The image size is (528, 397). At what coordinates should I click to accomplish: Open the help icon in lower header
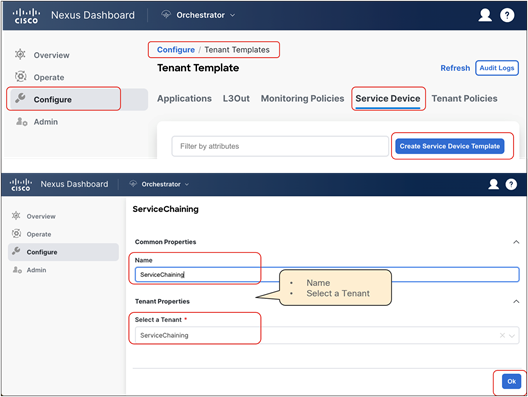tap(511, 184)
